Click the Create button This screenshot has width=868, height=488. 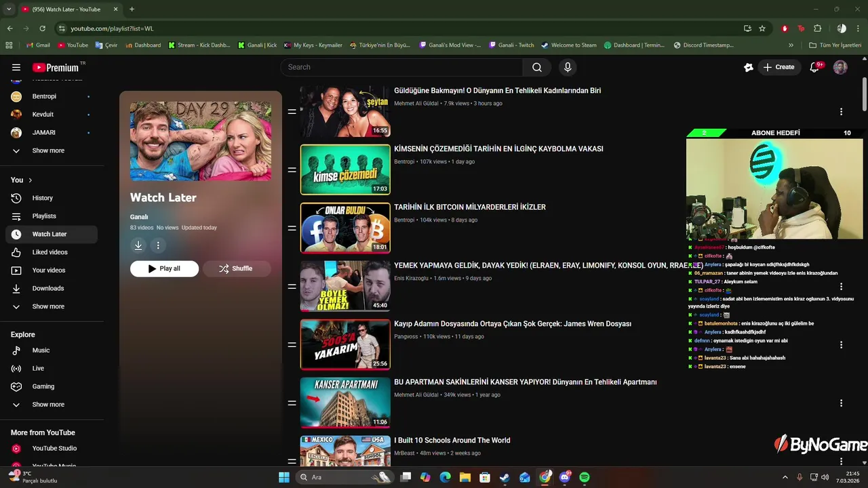click(x=778, y=67)
